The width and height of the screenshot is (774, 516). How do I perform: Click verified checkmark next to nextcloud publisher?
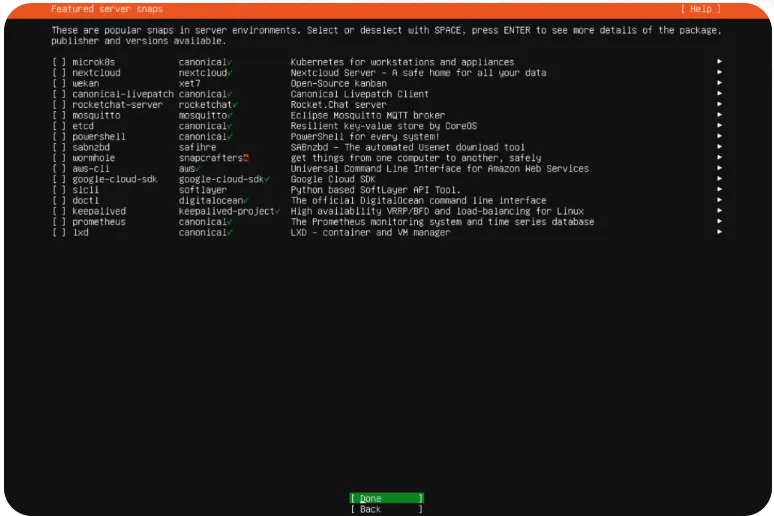point(230,73)
